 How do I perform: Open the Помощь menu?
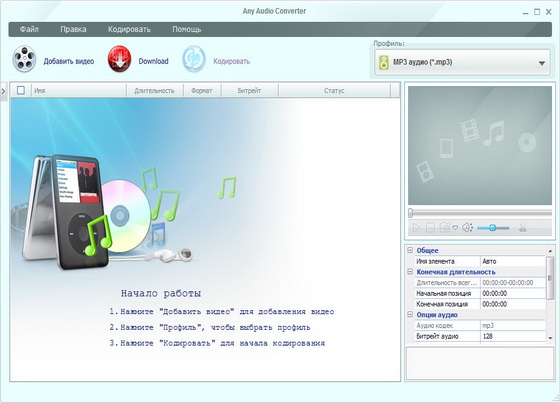pyautogui.click(x=187, y=29)
